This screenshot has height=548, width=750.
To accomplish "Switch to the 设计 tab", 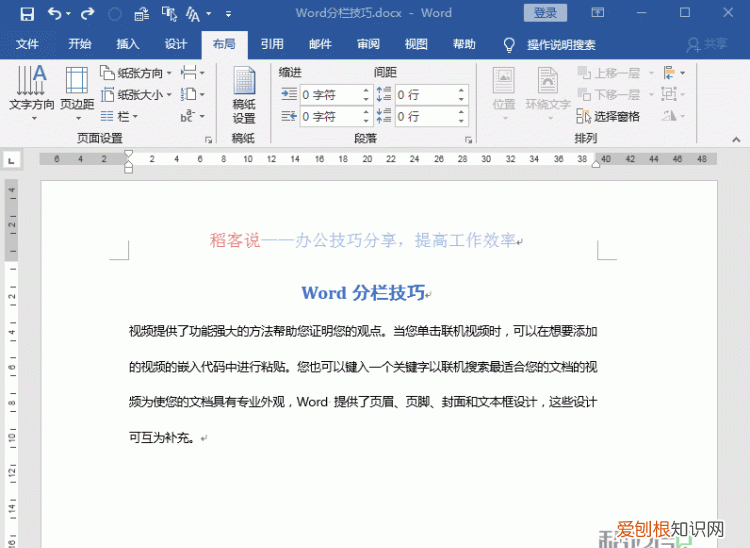I will coord(176,44).
